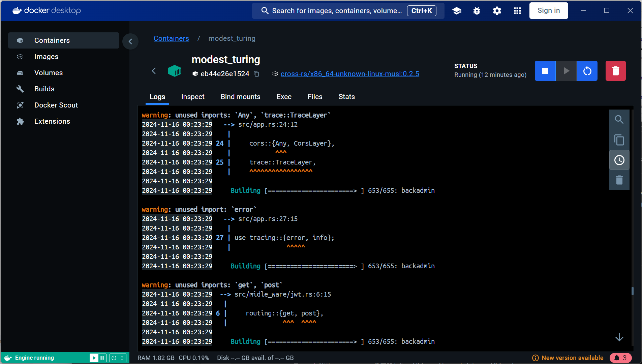Open engine more options kebab menu

click(x=122, y=358)
